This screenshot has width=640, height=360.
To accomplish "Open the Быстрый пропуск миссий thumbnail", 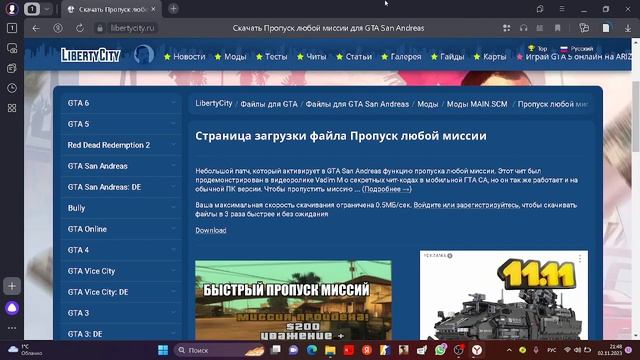I will (293, 300).
